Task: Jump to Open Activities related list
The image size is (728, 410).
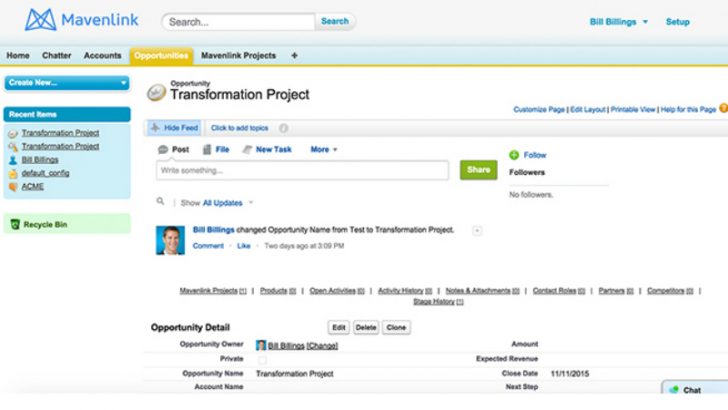Action: pyautogui.click(x=337, y=291)
